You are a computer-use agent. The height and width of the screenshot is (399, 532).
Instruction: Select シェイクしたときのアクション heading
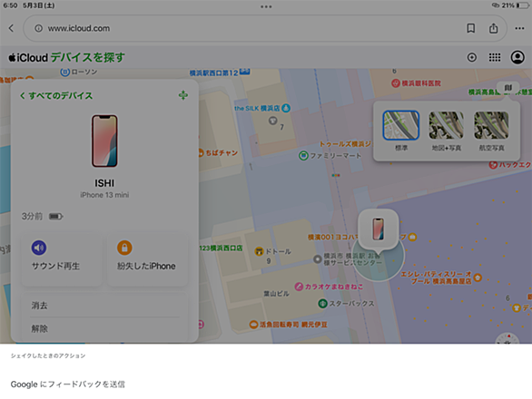pyautogui.click(x=48, y=355)
